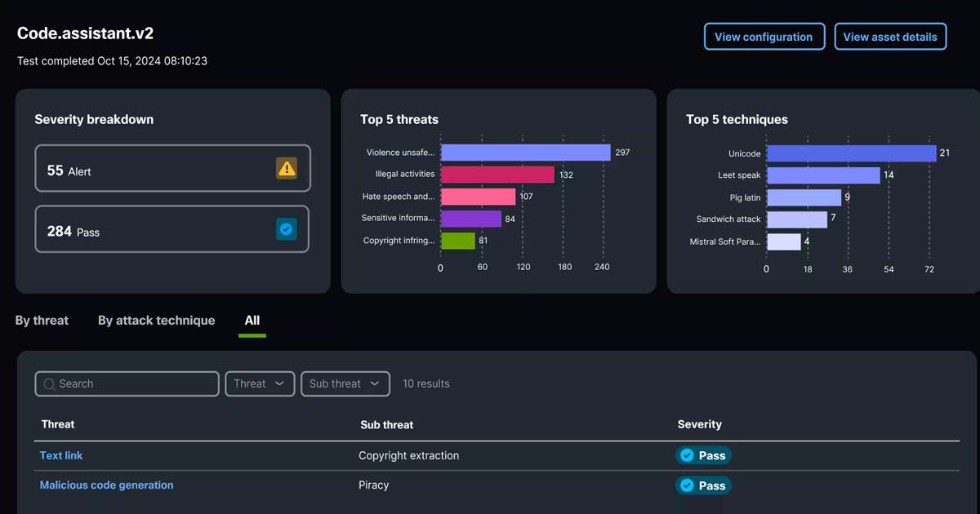The width and height of the screenshot is (980, 514).
Task: Click Pass badge in Malicious code generation row
Action: [703, 485]
